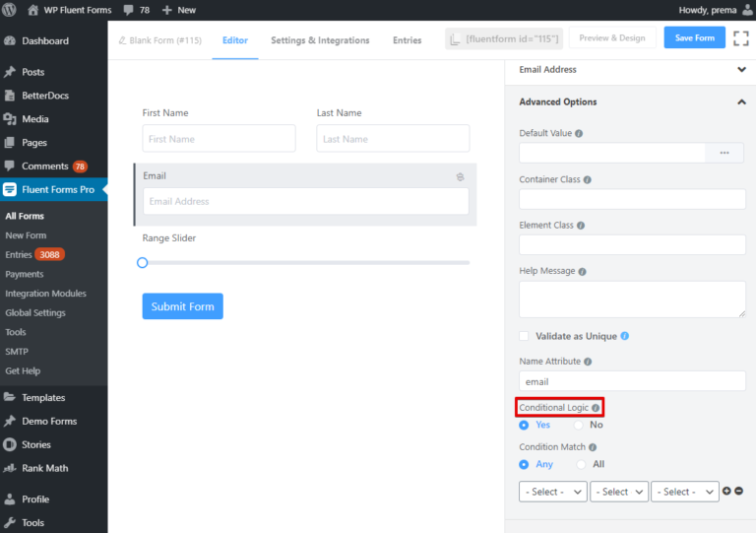The width and height of the screenshot is (756, 533).
Task: Open Entries submenu with 3088 badge
Action: [x=34, y=255]
